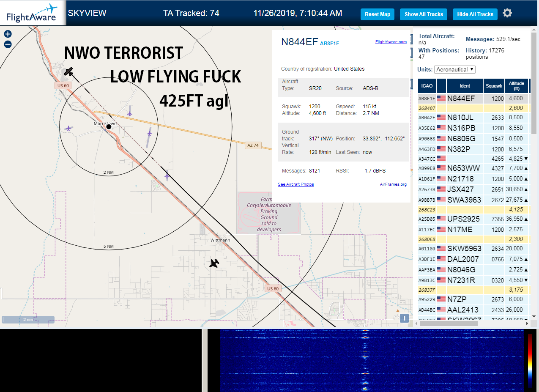539x392 pixels.
Task: Select the purple aircraft east of Morristown
Action: (149, 133)
